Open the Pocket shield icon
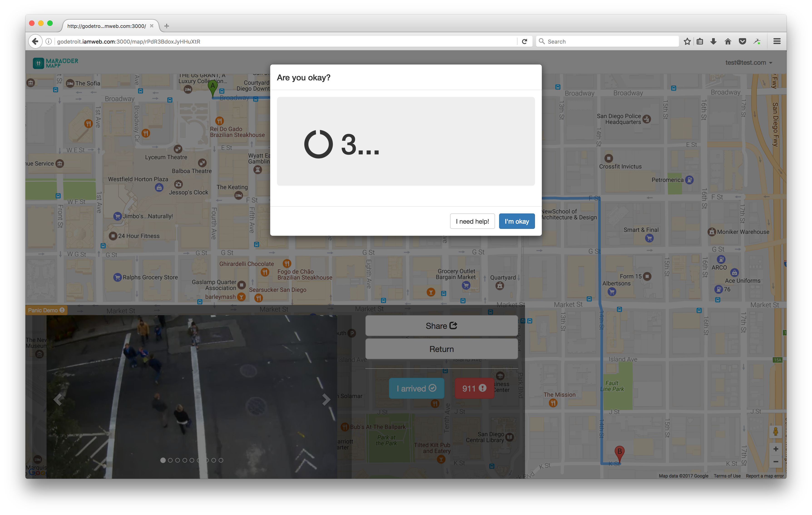The width and height of the screenshot is (812, 515). pyautogui.click(x=742, y=42)
